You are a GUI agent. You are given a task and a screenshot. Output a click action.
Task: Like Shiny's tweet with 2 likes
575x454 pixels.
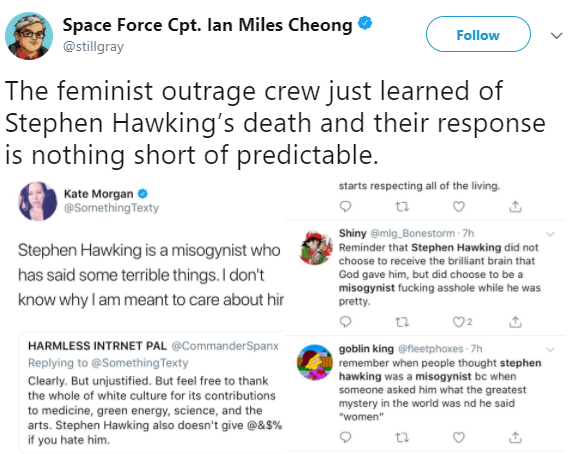[458, 322]
